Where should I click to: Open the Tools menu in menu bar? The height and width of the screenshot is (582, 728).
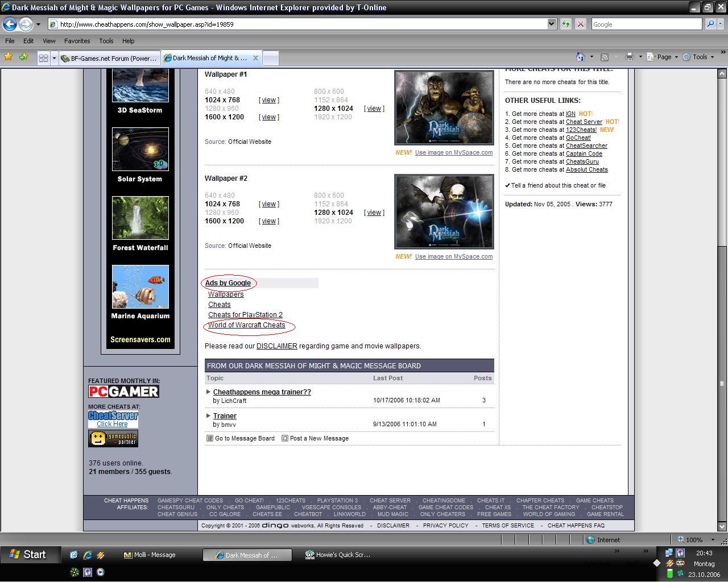pyautogui.click(x=106, y=41)
